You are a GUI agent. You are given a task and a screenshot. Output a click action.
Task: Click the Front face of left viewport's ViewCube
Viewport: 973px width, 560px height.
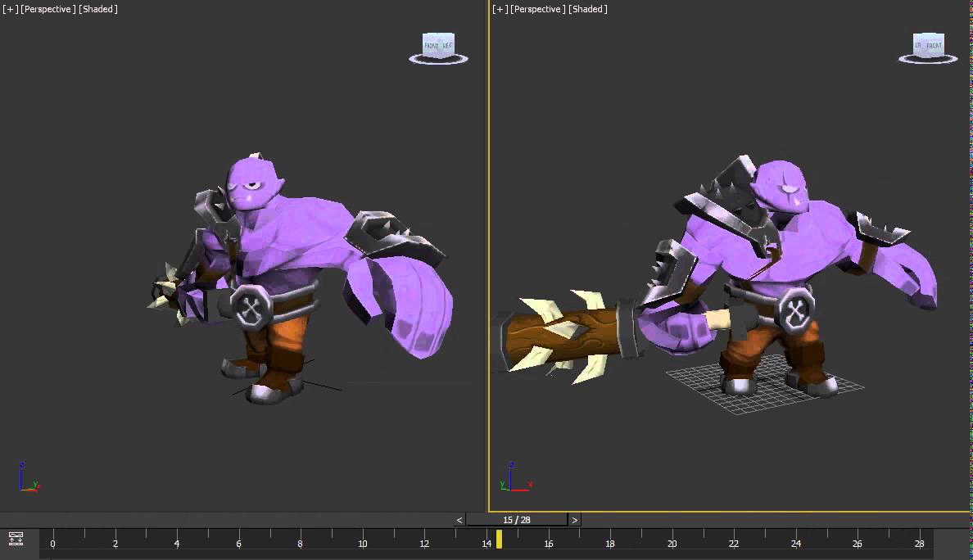click(x=432, y=46)
